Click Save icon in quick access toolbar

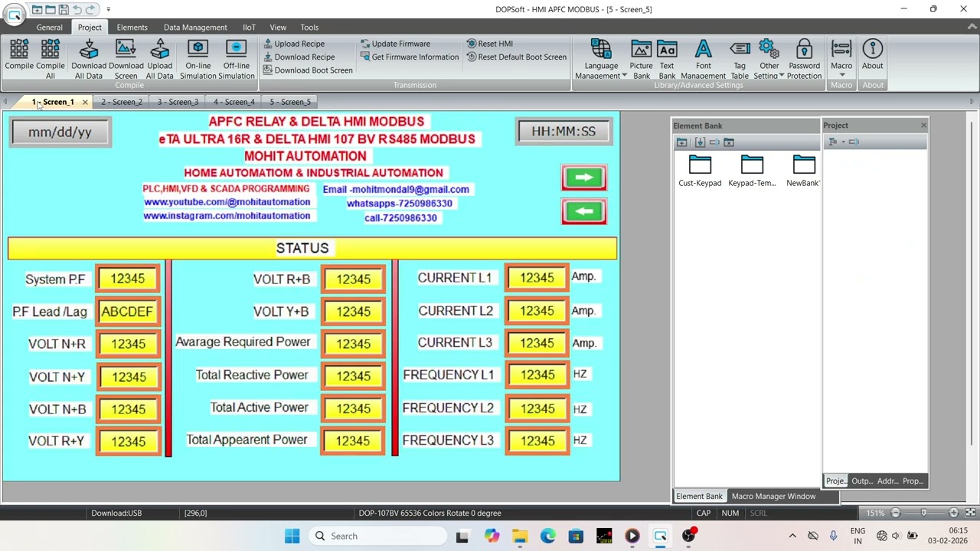tap(64, 9)
